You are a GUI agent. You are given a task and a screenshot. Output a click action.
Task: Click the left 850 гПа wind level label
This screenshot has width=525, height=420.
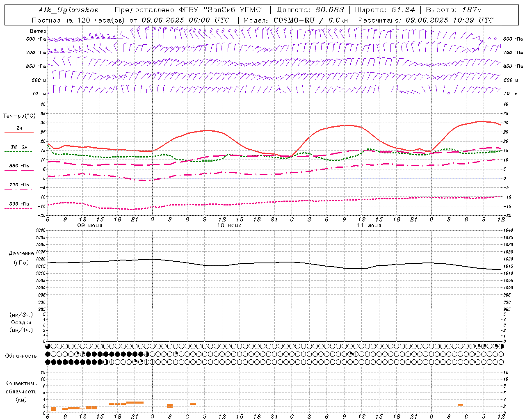pyautogui.click(x=36, y=66)
